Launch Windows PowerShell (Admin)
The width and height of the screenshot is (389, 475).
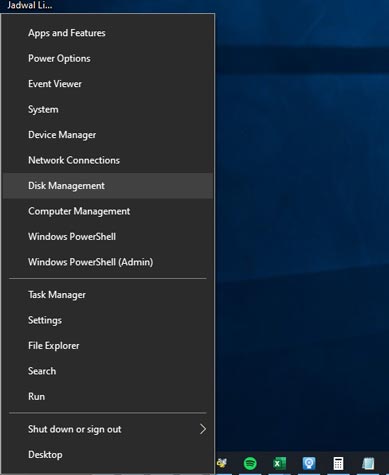[108, 262]
